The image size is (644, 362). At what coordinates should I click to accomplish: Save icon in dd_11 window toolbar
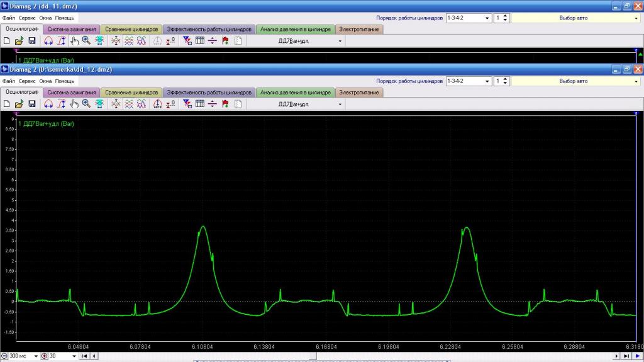32,41
